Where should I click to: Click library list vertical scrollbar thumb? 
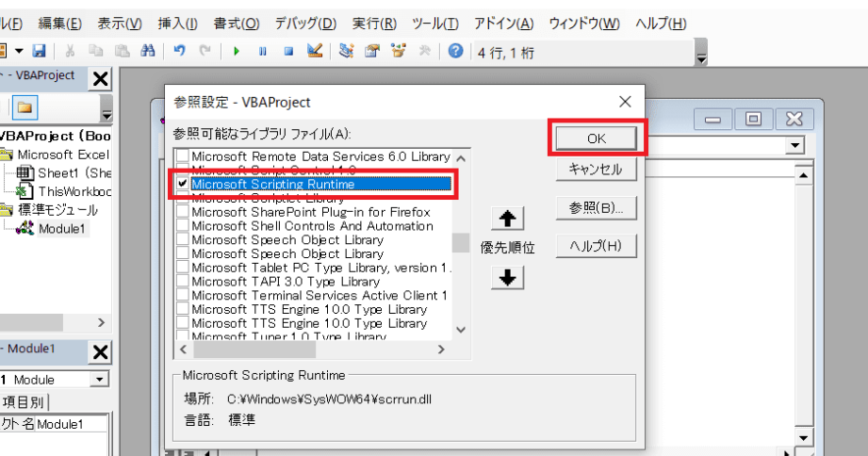click(461, 242)
